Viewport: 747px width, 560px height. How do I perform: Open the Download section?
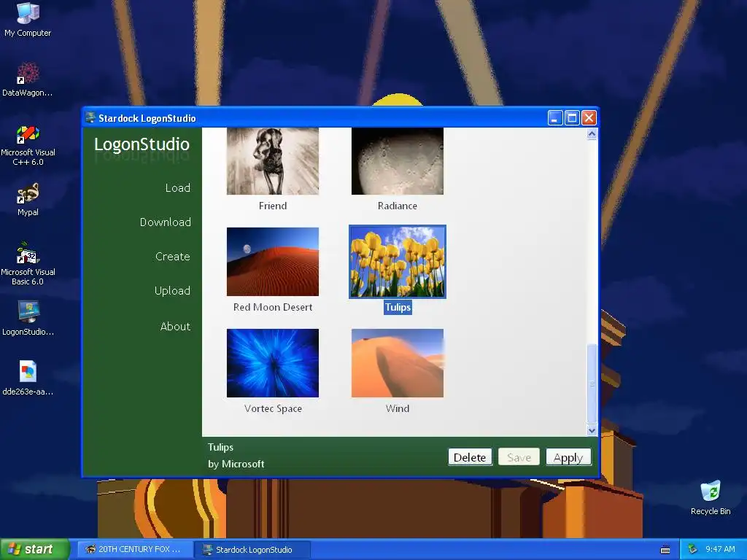(x=166, y=222)
